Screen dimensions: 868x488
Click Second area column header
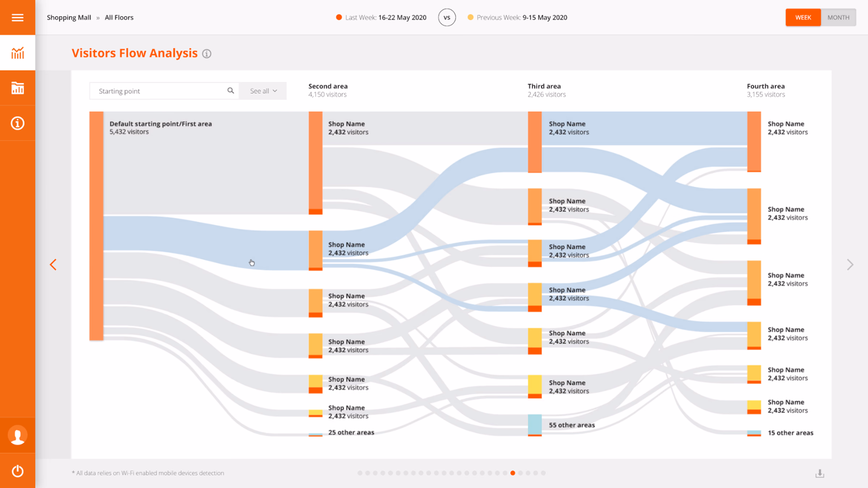[x=328, y=86]
